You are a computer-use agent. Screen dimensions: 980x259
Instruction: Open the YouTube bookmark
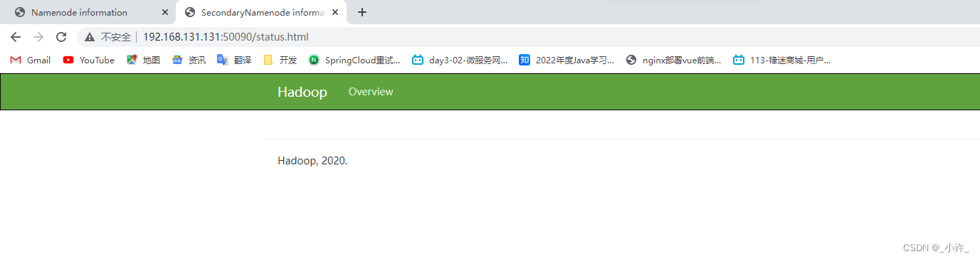coord(89,60)
